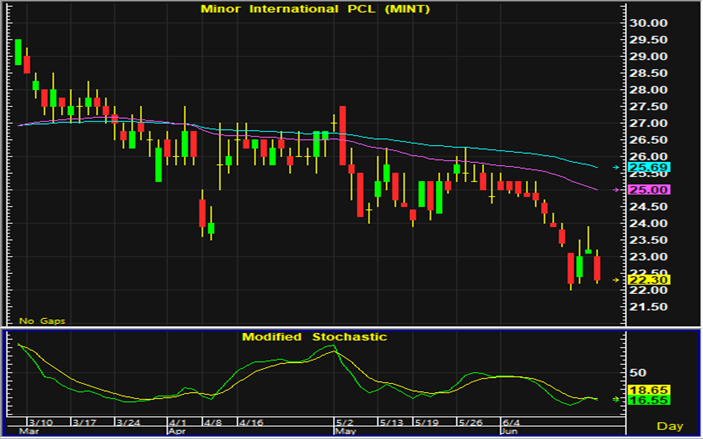703x439 pixels.
Task: Click the 29.00 price axis label
Action: pos(648,57)
